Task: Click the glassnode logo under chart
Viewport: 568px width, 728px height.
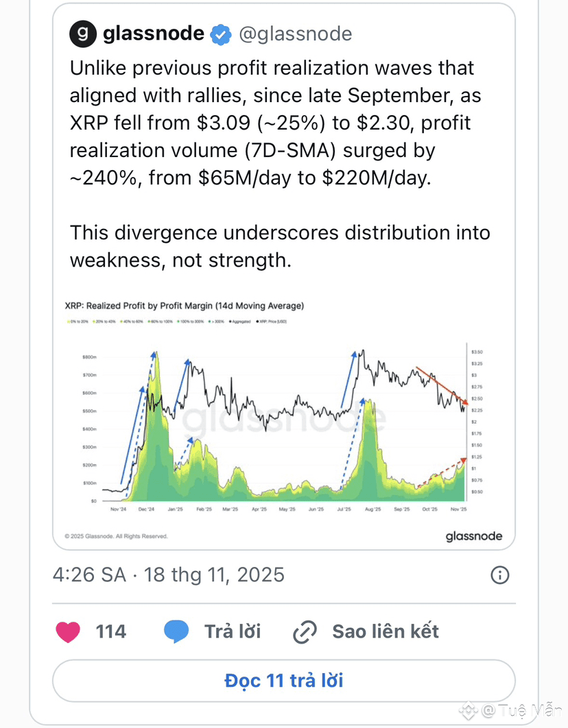Action: coord(474,536)
